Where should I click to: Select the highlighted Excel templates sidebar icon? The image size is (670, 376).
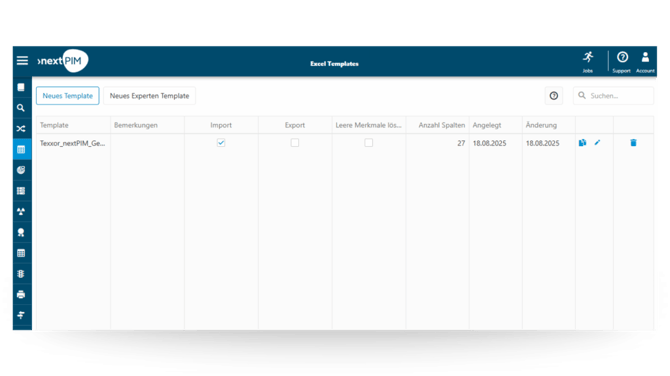point(21,150)
